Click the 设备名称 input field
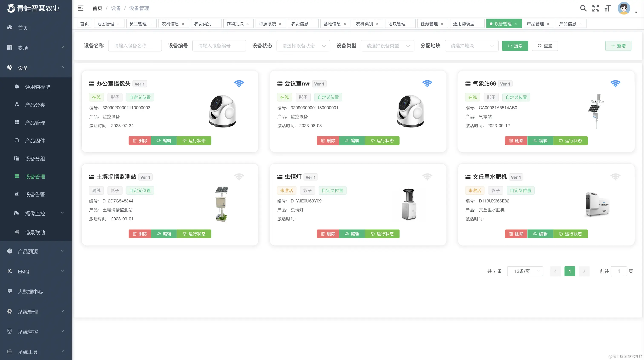This screenshot has width=644, height=360. click(x=135, y=46)
